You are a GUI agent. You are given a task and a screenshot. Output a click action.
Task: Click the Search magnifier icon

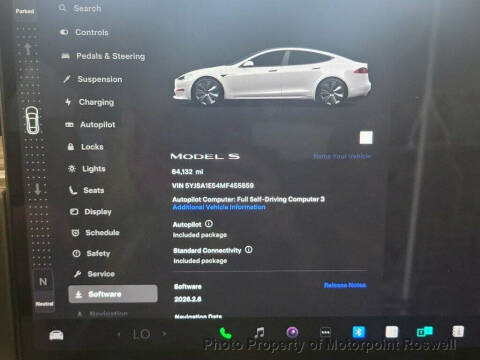pyautogui.click(x=62, y=8)
